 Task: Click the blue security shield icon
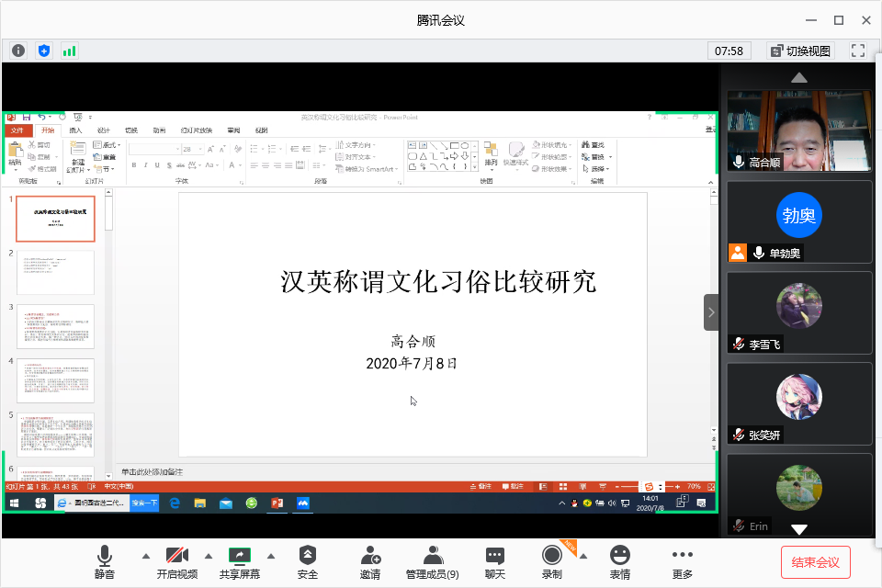pyautogui.click(x=44, y=51)
